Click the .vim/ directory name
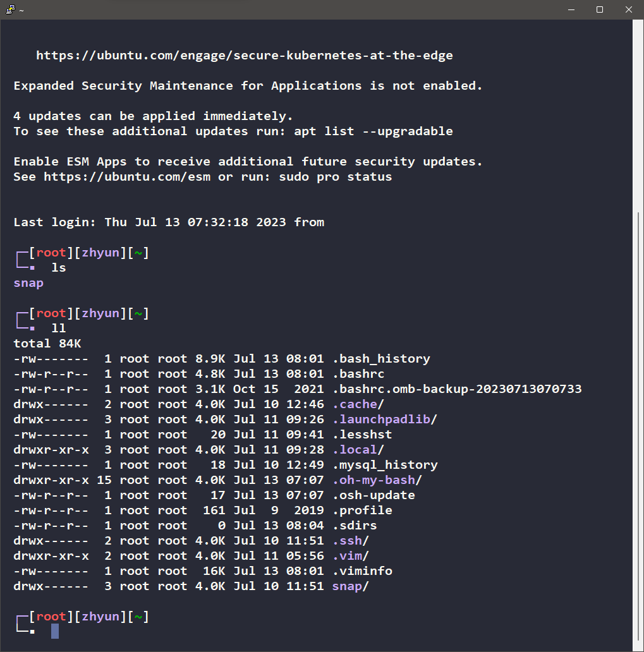 351,556
